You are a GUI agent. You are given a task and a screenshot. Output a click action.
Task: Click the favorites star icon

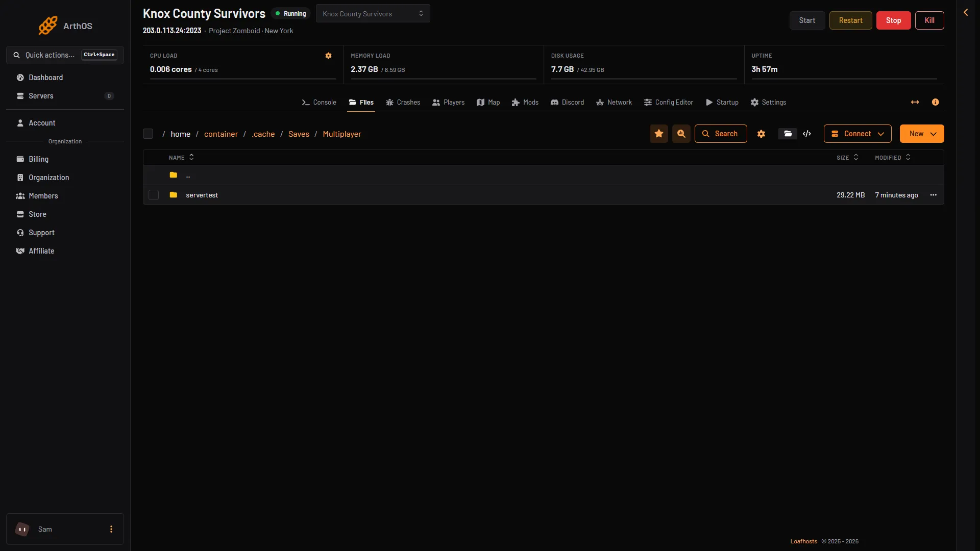coord(659,134)
